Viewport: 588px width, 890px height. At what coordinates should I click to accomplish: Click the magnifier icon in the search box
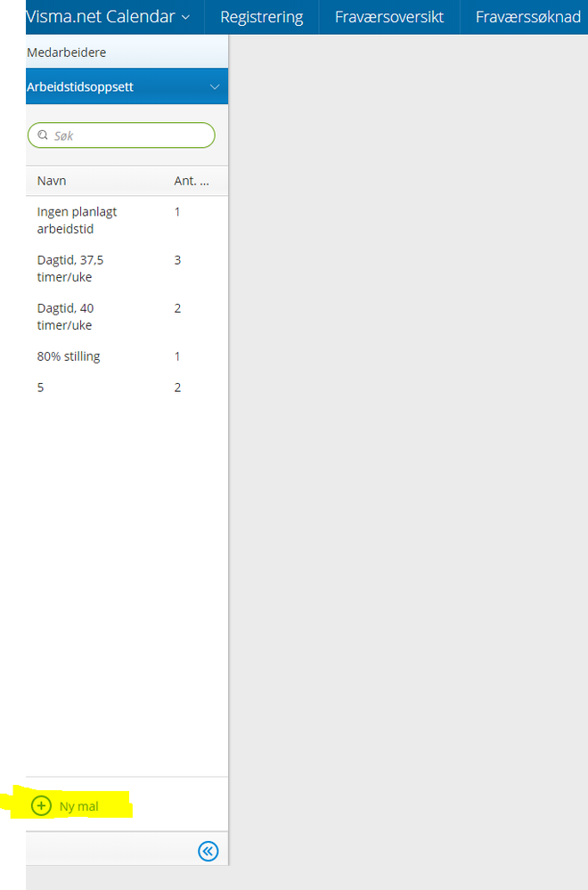coord(42,135)
